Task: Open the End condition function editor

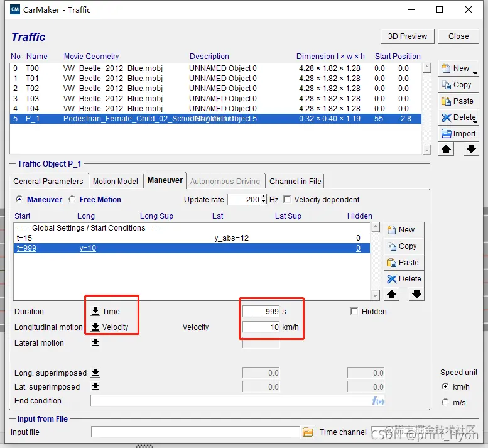Action: [378, 401]
